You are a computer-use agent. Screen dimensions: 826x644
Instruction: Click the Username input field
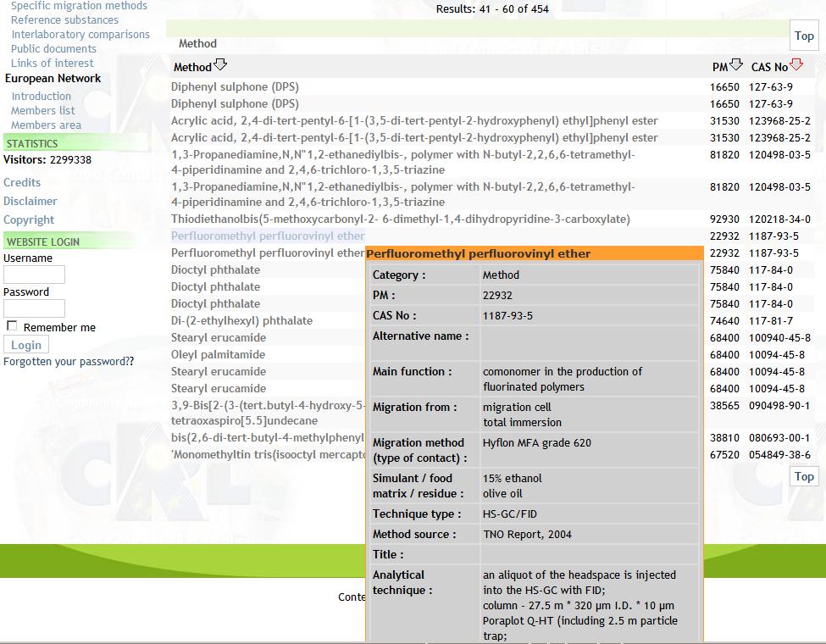click(x=34, y=275)
